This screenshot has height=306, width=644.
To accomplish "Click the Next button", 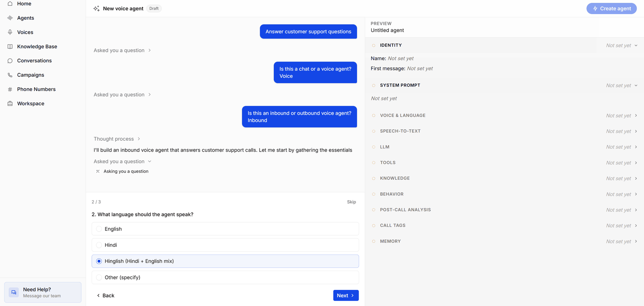I will (346, 296).
